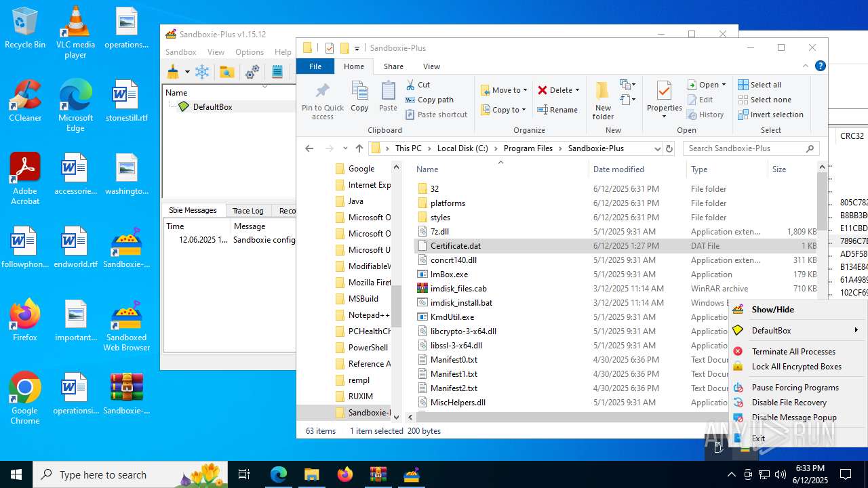The height and width of the screenshot is (488, 868).
Task: Click the Rename button in Organize group
Action: (557, 110)
